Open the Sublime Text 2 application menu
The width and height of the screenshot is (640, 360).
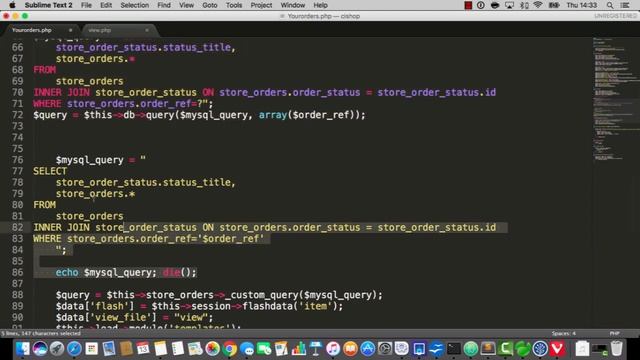(x=48, y=5)
